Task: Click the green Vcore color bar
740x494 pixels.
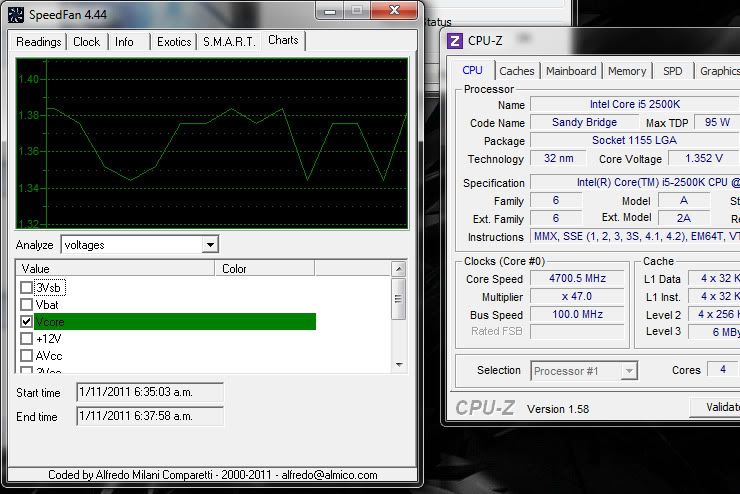Action: pyautogui.click(x=175, y=322)
